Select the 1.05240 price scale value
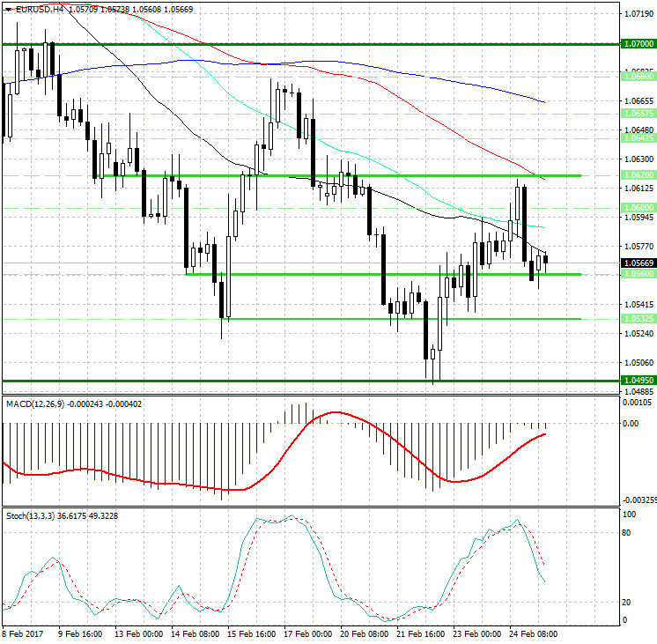 [x=639, y=333]
